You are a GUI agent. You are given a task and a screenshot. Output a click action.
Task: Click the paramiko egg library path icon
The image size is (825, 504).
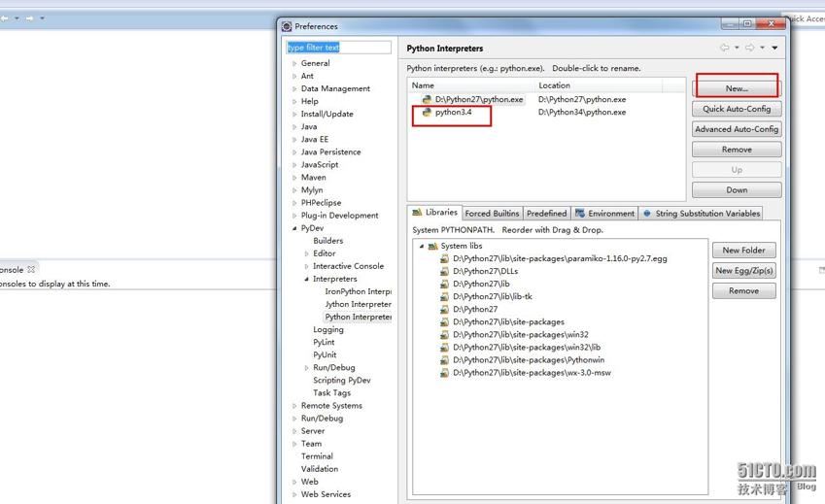click(445, 259)
